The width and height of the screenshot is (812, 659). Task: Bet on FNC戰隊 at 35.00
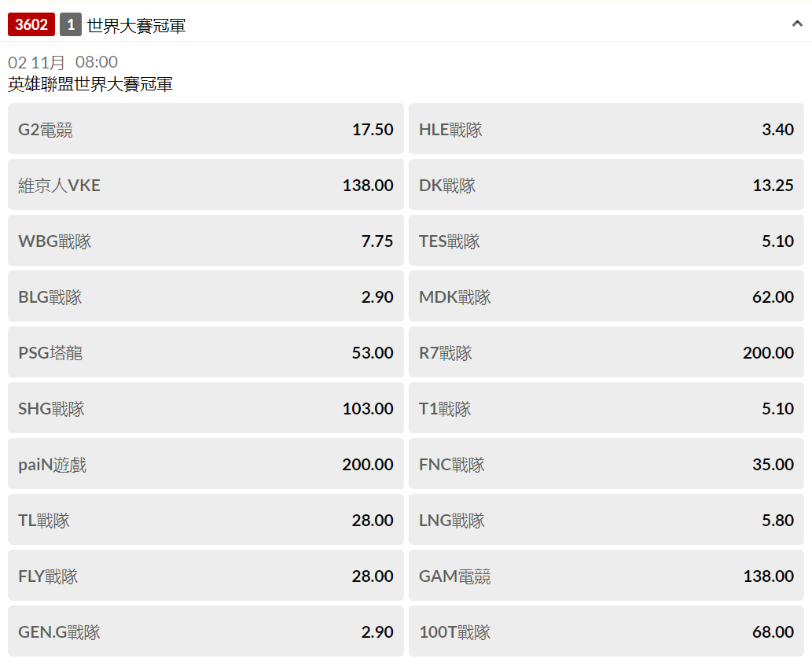point(606,464)
